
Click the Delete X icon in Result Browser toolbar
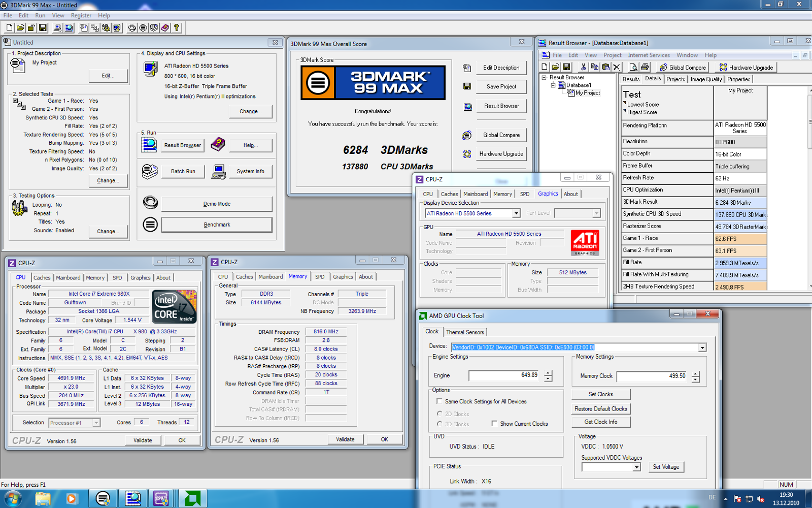[617, 67]
